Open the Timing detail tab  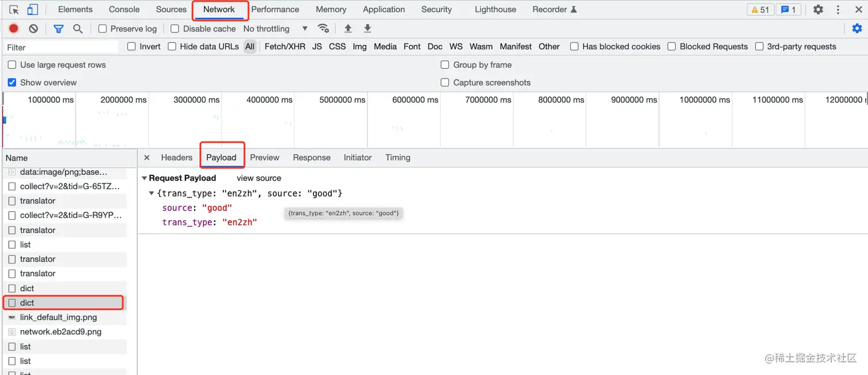point(398,158)
